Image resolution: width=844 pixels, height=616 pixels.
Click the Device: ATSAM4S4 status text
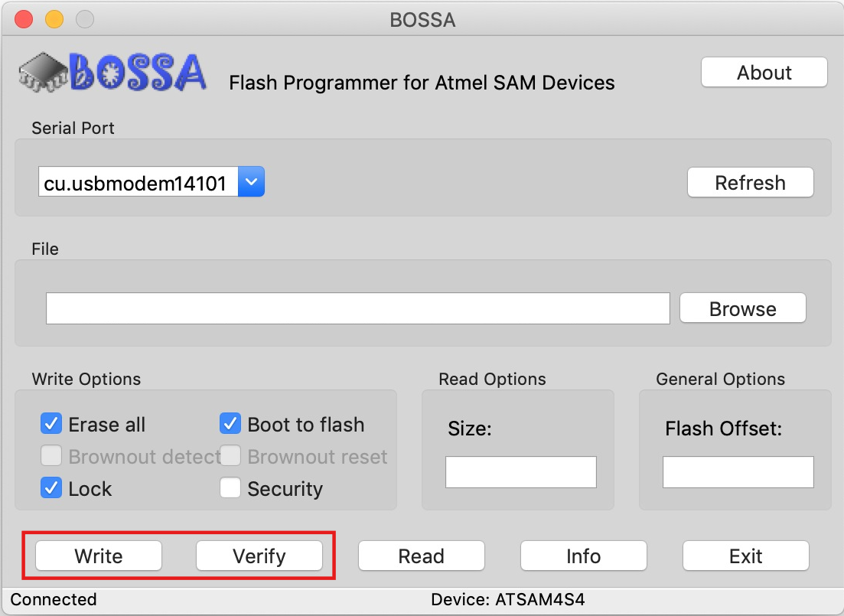(507, 599)
